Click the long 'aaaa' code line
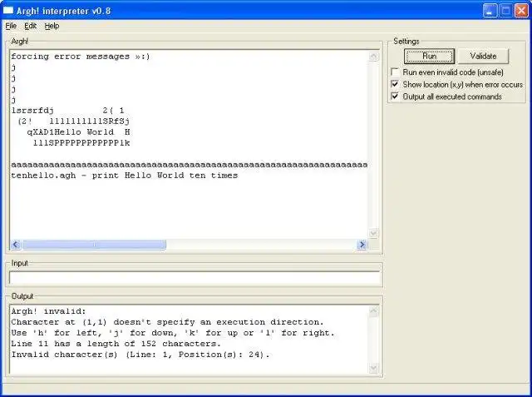 coord(189,165)
